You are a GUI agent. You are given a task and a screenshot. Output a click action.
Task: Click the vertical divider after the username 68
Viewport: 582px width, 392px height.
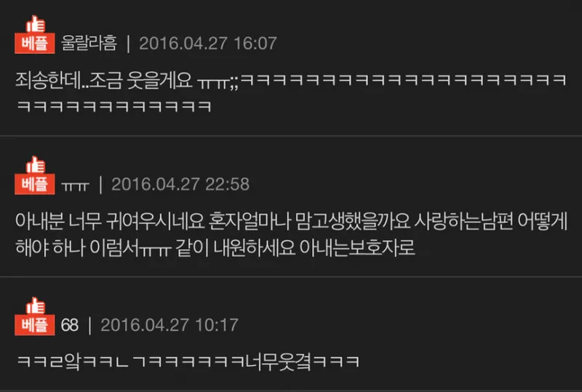coord(89,326)
